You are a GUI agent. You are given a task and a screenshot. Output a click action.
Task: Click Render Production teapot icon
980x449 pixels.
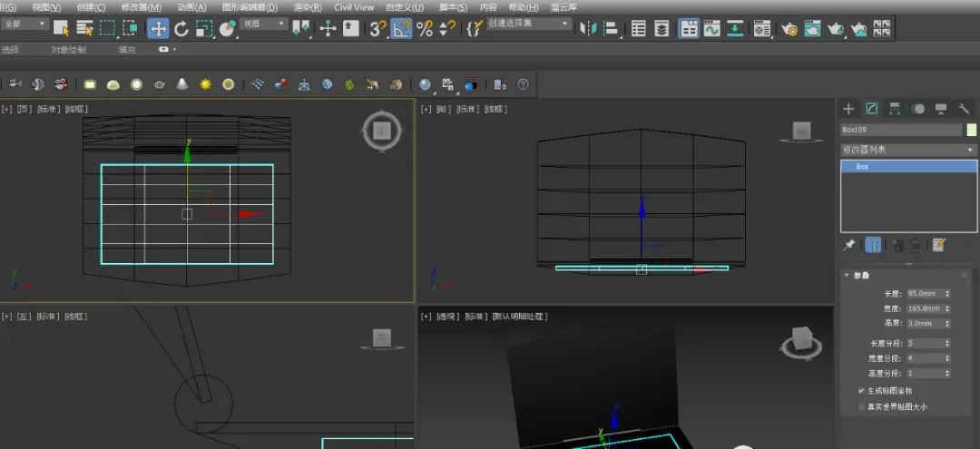[836, 28]
